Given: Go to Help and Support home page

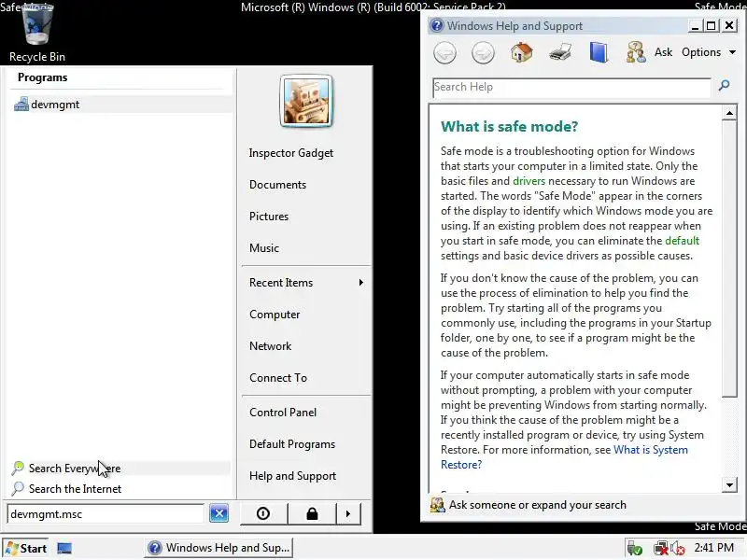Looking at the screenshot, I should [522, 52].
